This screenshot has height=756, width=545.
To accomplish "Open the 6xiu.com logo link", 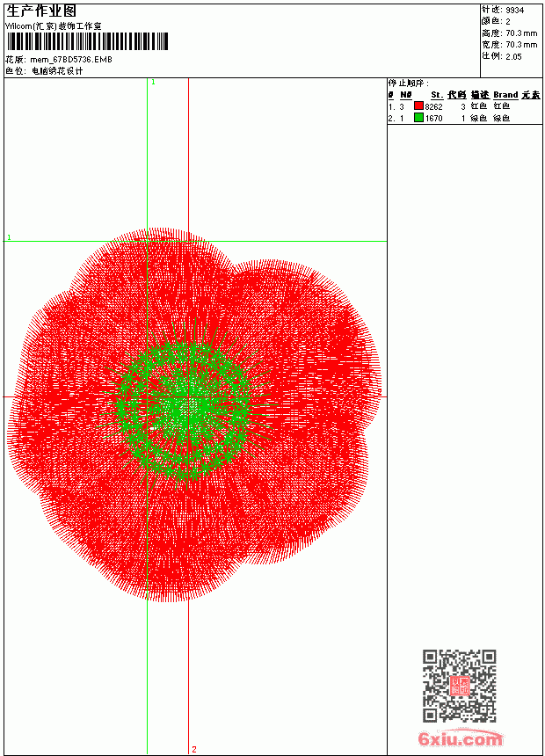I will click(460, 738).
